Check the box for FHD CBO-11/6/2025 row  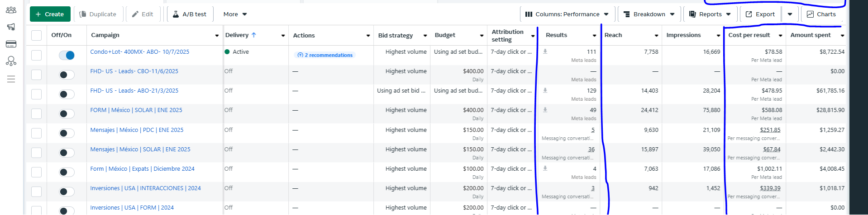click(36, 75)
